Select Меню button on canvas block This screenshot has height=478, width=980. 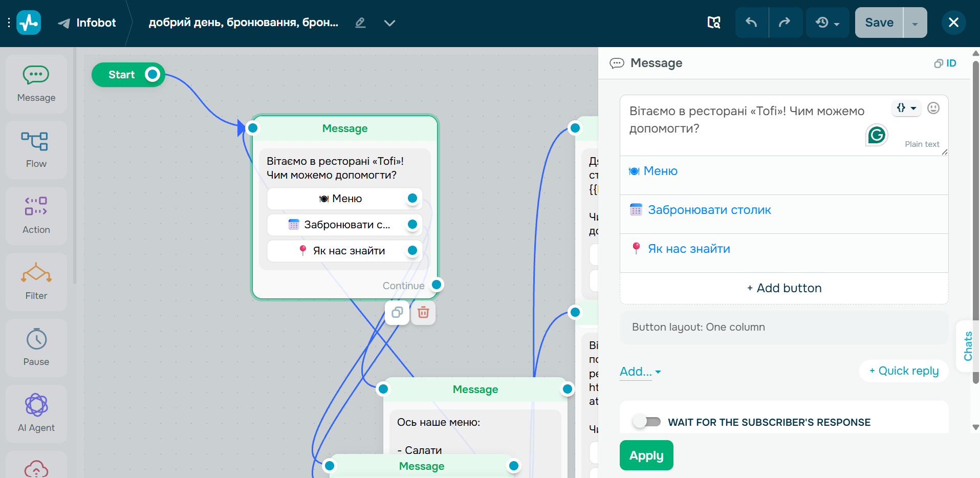click(x=344, y=199)
